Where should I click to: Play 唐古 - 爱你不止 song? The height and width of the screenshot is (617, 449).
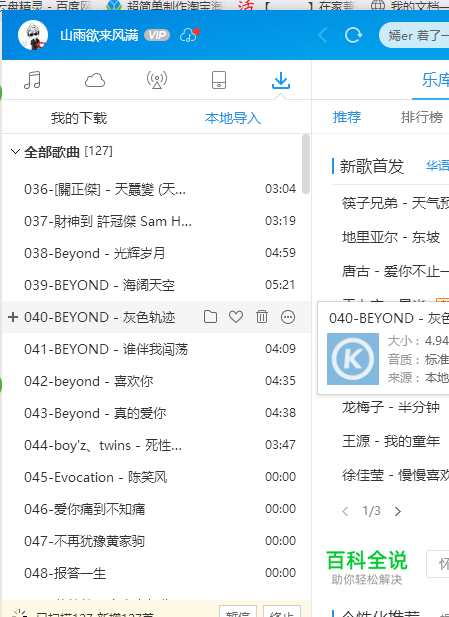pos(395,271)
